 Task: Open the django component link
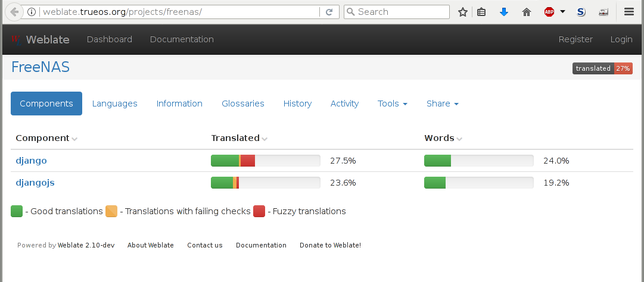[31, 161]
